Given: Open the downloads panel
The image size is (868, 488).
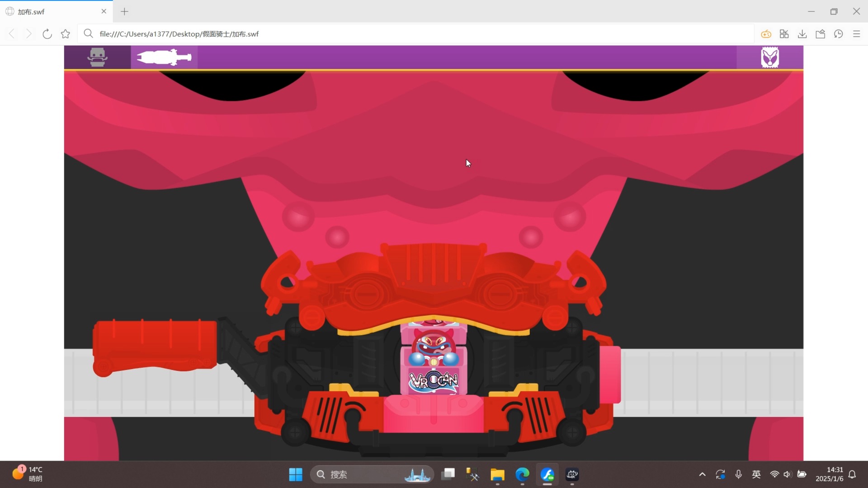Looking at the screenshot, I should pyautogui.click(x=802, y=34).
